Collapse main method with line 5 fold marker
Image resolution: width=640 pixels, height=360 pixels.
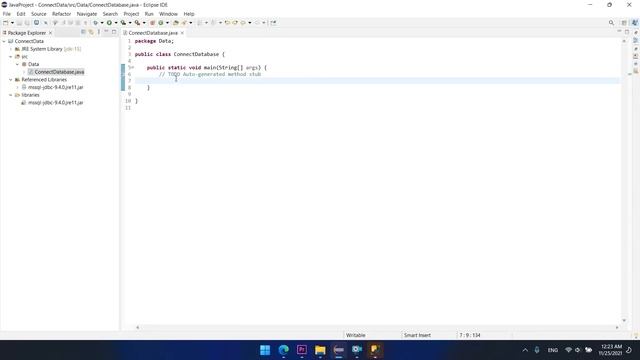pos(133,67)
